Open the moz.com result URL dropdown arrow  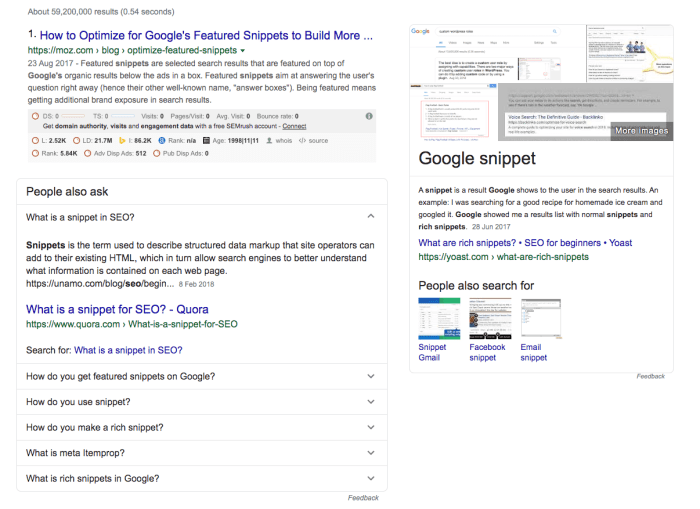point(242,50)
